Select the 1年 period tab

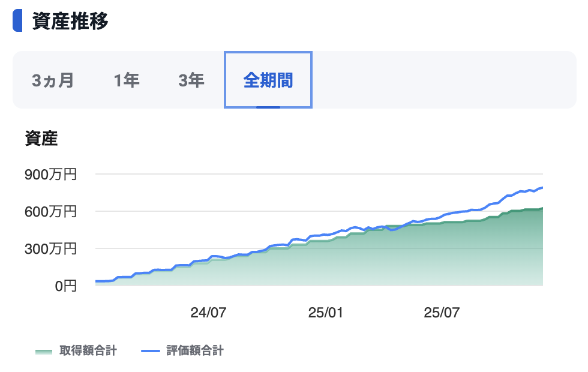[127, 80]
